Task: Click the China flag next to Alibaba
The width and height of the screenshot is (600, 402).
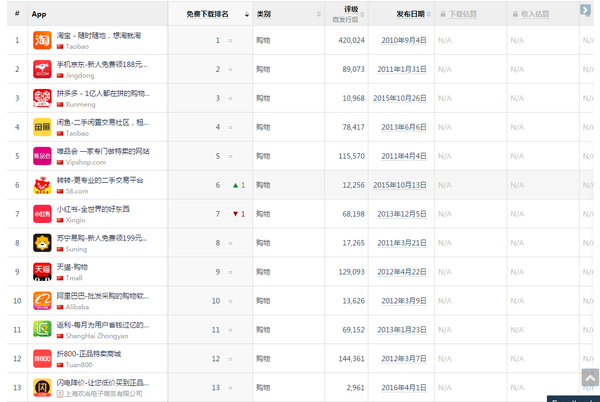Action: (60, 307)
